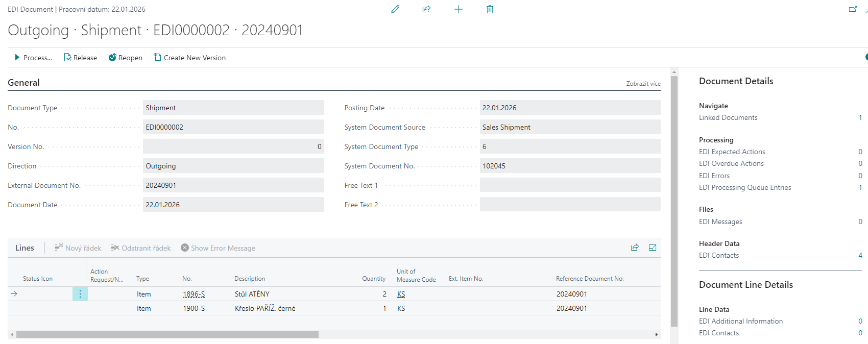This screenshot has width=868, height=344.
Task: Collapse the General section header
Action: click(x=23, y=83)
